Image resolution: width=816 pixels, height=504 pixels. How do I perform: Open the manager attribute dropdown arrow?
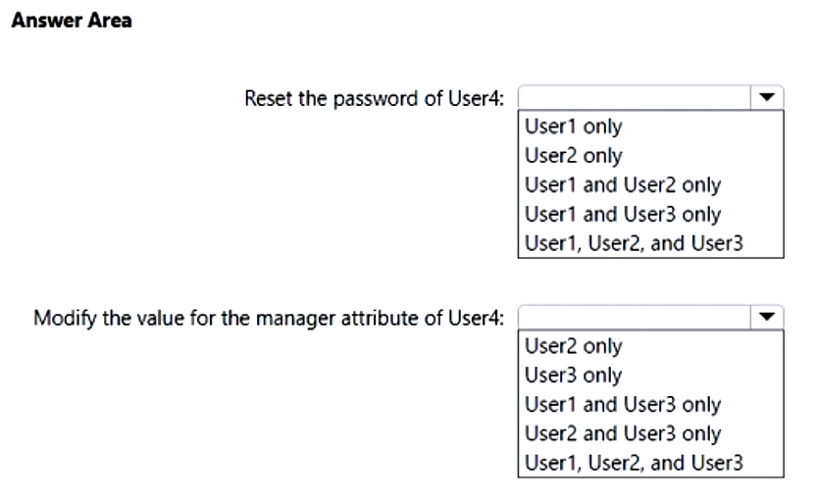pos(767,318)
